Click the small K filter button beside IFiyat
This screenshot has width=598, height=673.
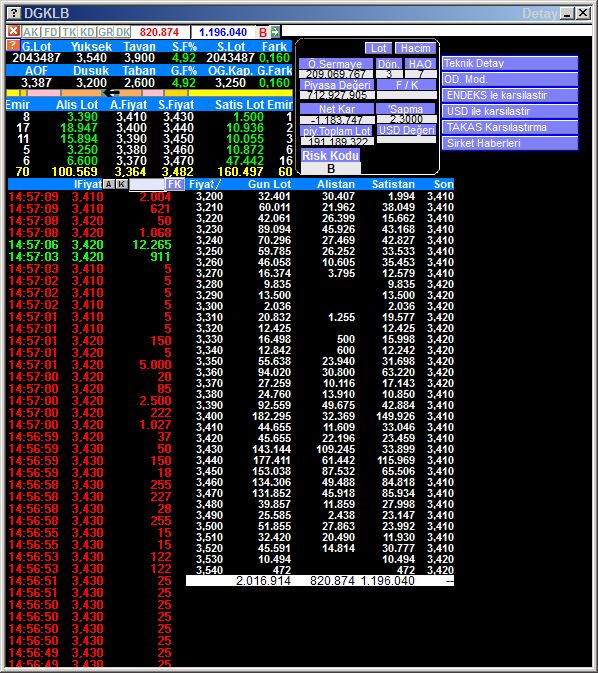(122, 184)
